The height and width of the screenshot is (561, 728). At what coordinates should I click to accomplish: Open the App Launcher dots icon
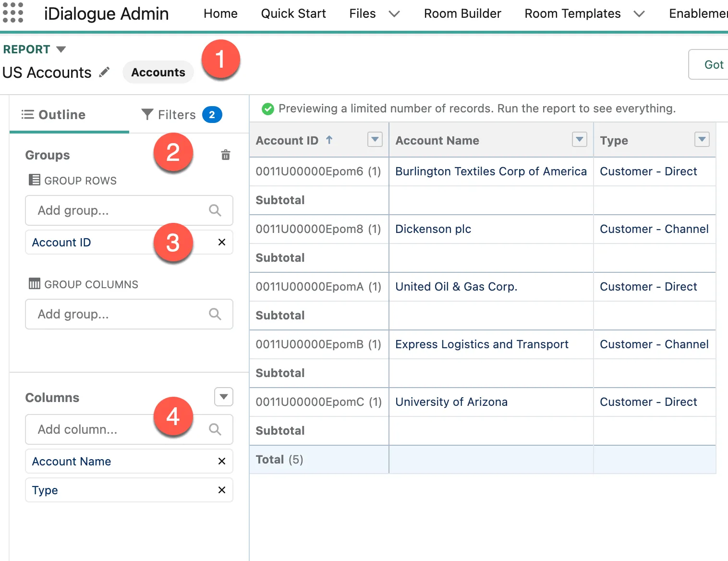13,12
